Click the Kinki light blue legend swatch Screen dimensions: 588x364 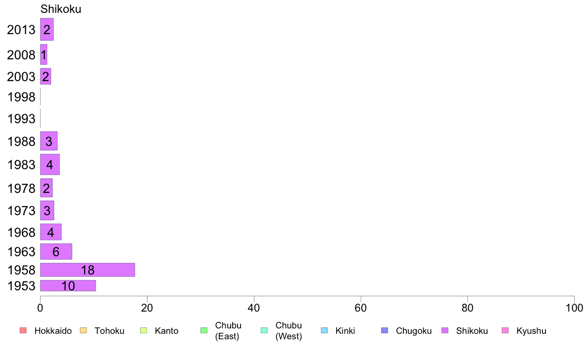click(324, 330)
